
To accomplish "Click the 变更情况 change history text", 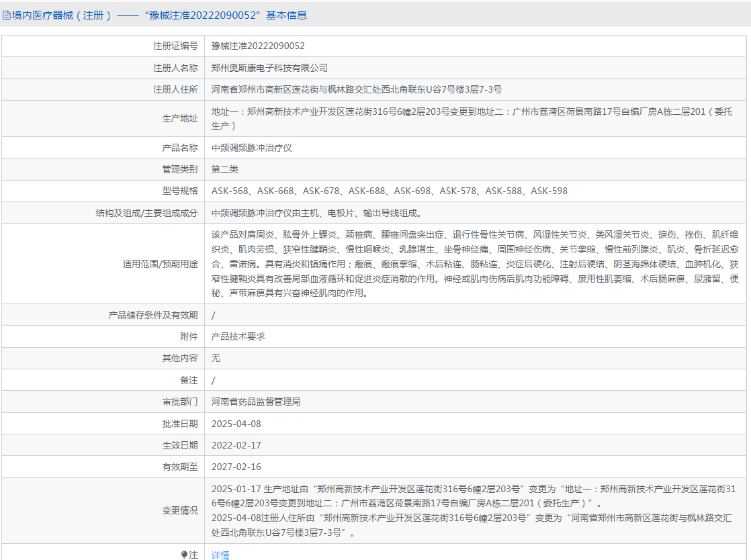I will [x=473, y=511].
